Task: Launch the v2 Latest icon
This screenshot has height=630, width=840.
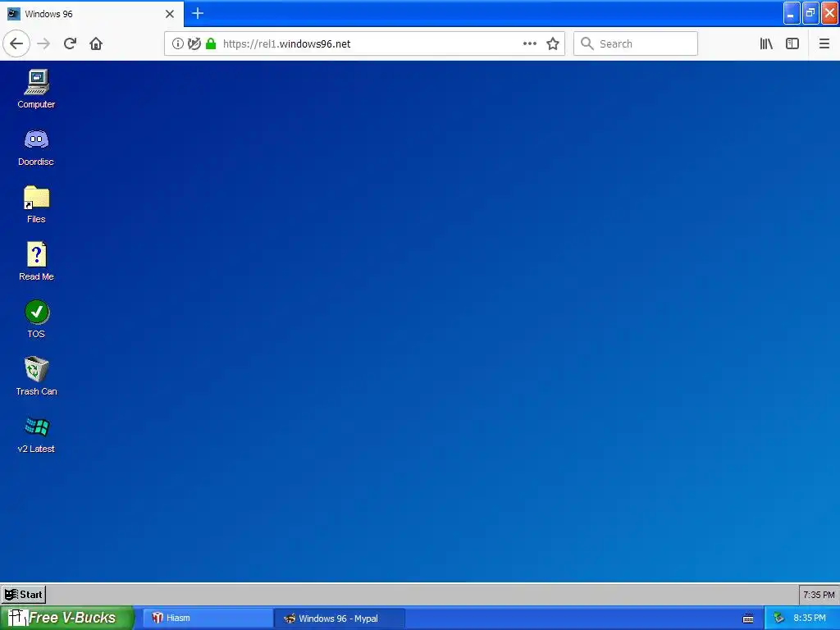Action: (x=36, y=435)
